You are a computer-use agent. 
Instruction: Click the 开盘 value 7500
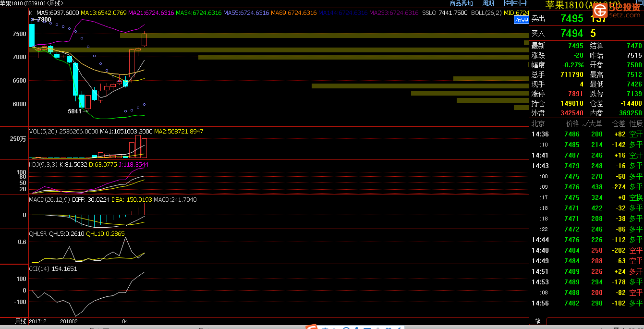[x=634, y=65]
